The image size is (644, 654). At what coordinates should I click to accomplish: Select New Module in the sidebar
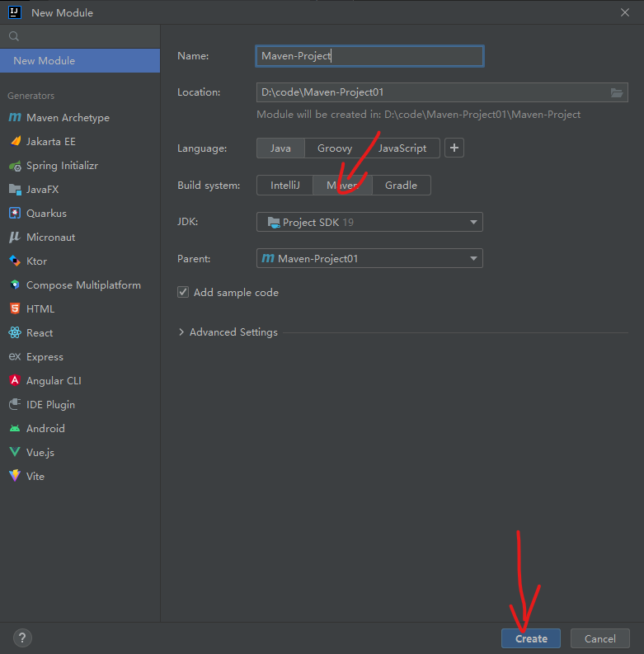click(x=80, y=60)
